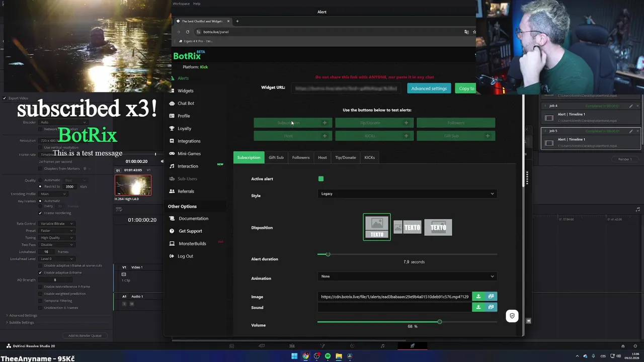Open Mini-Games in the BotRix sidebar
The image size is (644, 362).
click(x=189, y=153)
